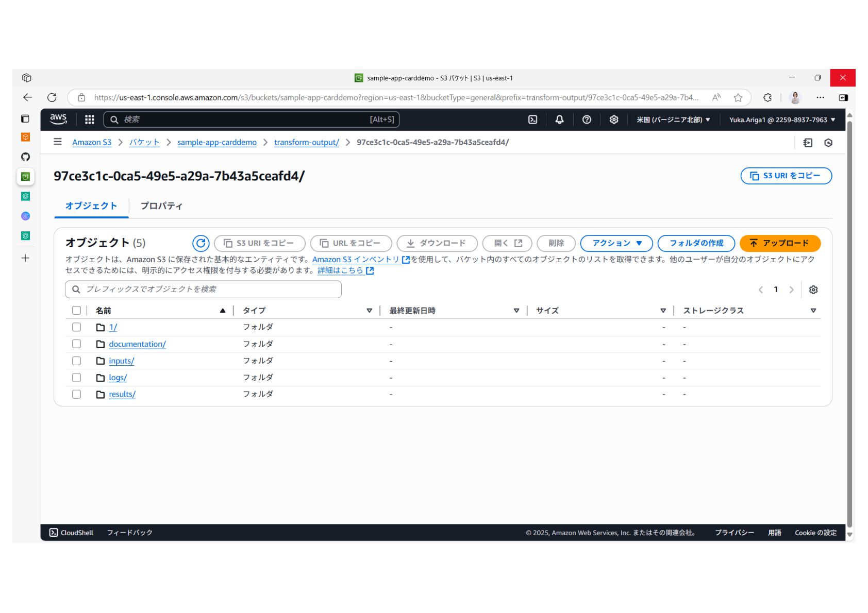Viewport: 868px width, 613px height.
Task: Focus the AWS 検索 search box
Action: pyautogui.click(x=252, y=120)
